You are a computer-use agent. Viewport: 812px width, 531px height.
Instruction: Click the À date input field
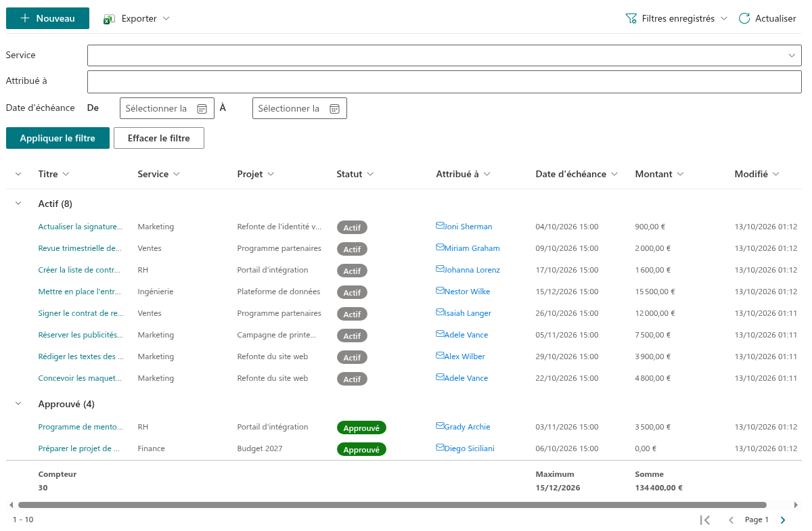click(299, 108)
